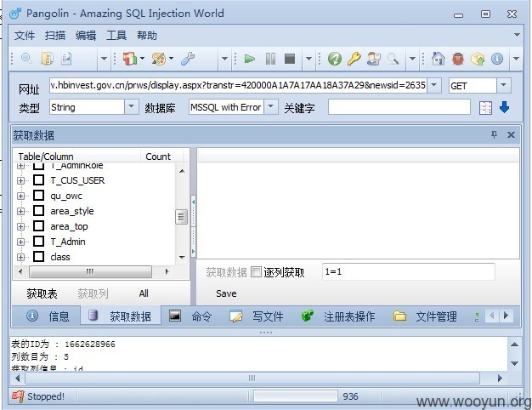
Task: Open the MSSQL with Error database dropdown
Action: (271, 107)
